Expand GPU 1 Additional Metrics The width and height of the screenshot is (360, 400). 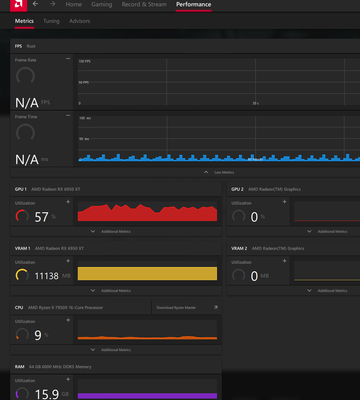111,231
